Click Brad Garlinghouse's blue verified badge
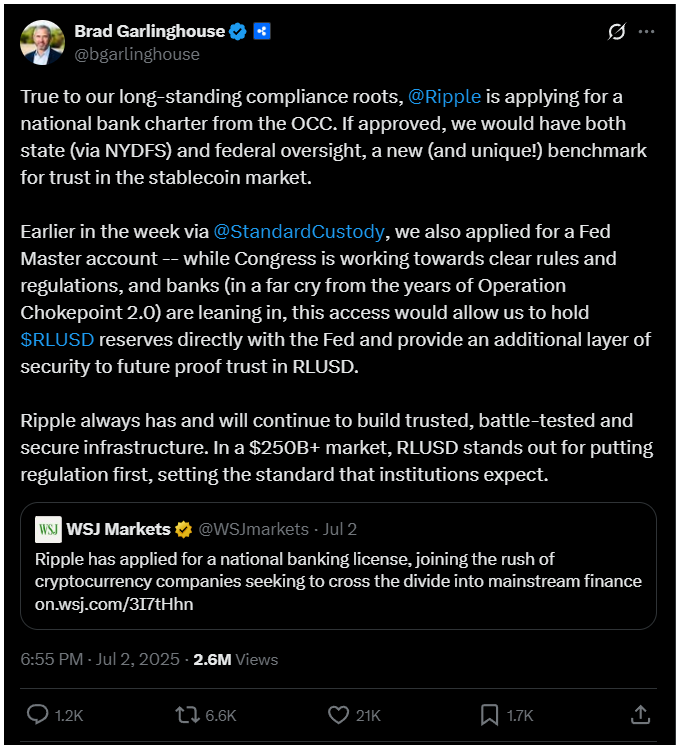680x749 pixels. coord(238,32)
